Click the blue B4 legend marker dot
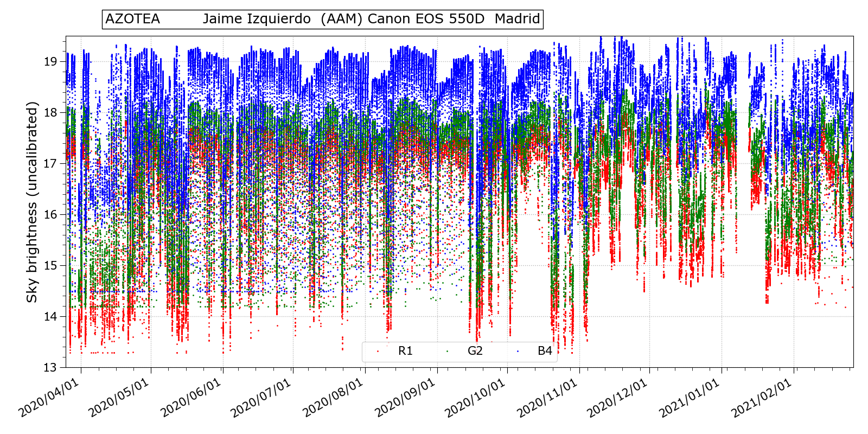This screenshot has width=868, height=434. 518,352
